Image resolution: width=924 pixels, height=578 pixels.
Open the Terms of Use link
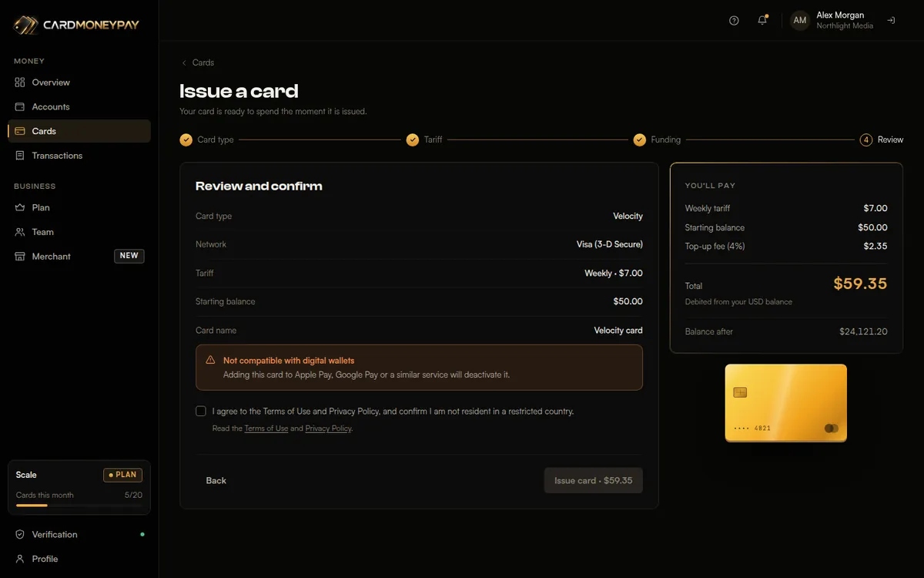(x=266, y=428)
